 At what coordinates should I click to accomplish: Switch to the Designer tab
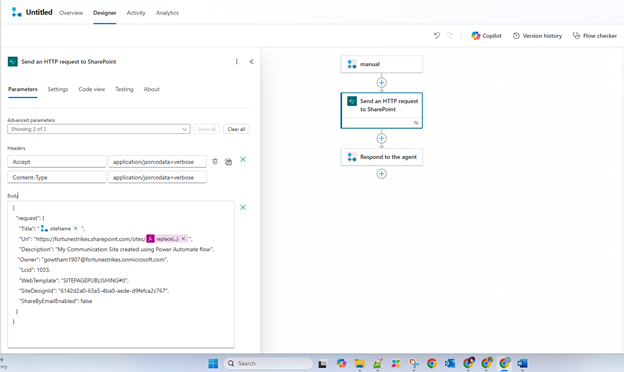[x=105, y=13]
